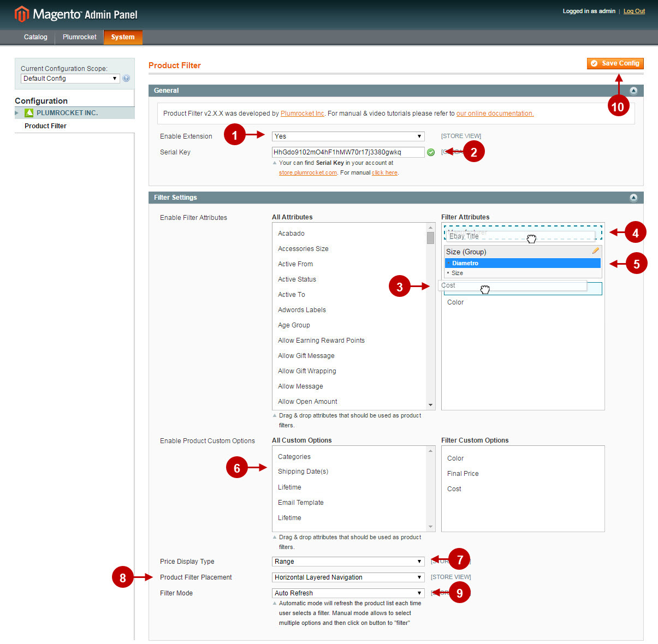Viewport: 658px width, 644px height.
Task: Select Product Filter in the configuration sidebar
Action: click(x=45, y=126)
